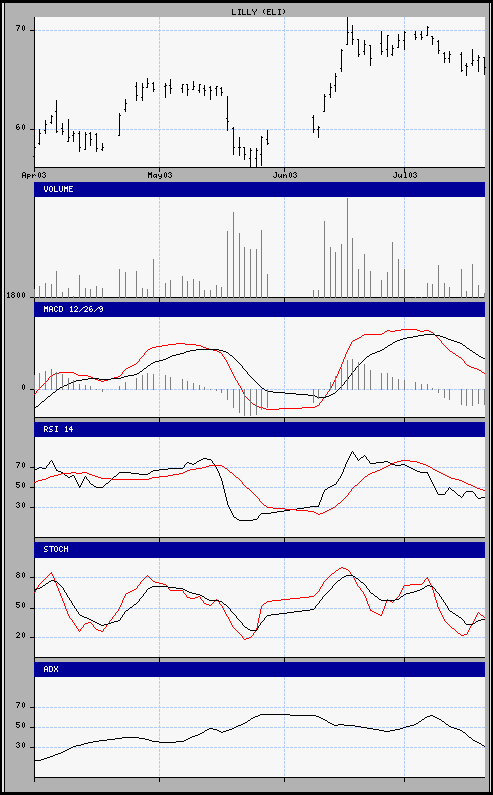The width and height of the screenshot is (493, 795).
Task: Click the MACD zero line label
Action: point(23,388)
